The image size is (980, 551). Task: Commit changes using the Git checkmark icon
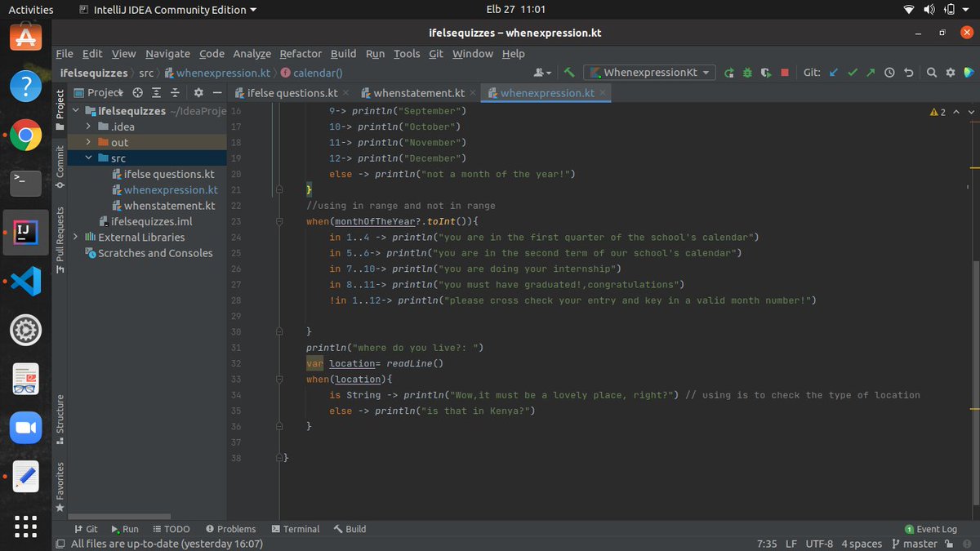[x=853, y=72]
